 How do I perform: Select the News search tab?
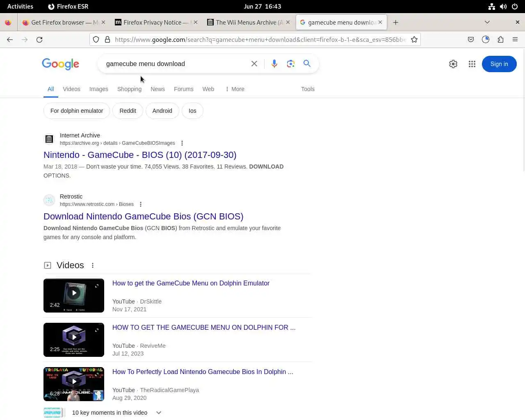tap(157, 89)
